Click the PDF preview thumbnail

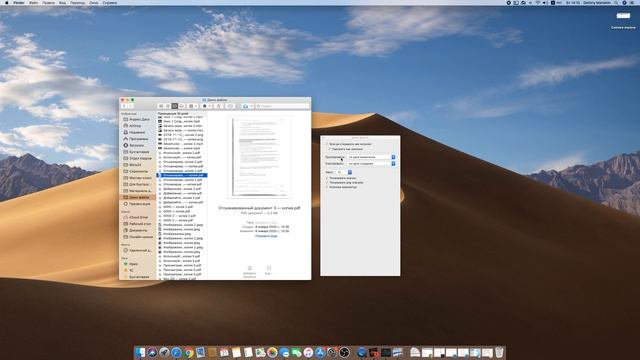[x=260, y=157]
